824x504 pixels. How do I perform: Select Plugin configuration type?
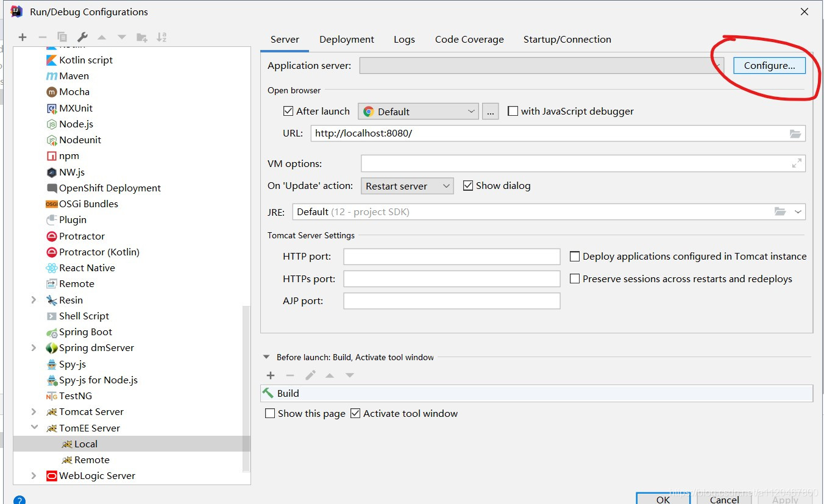point(73,219)
